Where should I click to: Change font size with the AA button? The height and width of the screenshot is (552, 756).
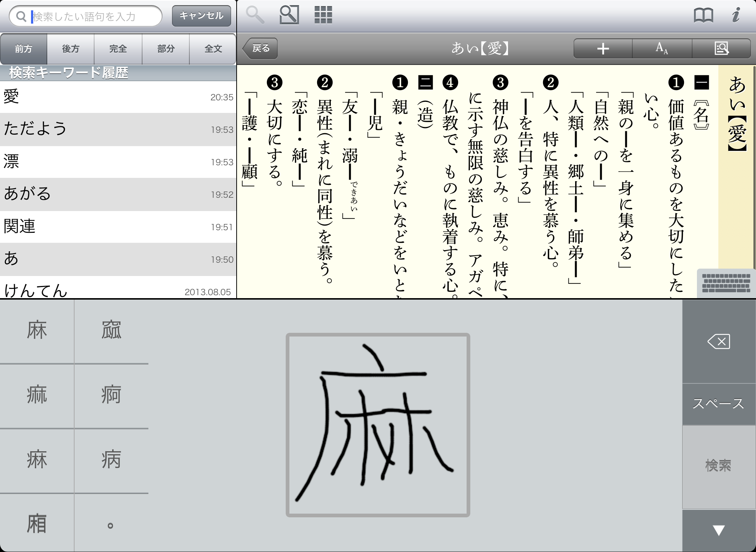click(662, 48)
